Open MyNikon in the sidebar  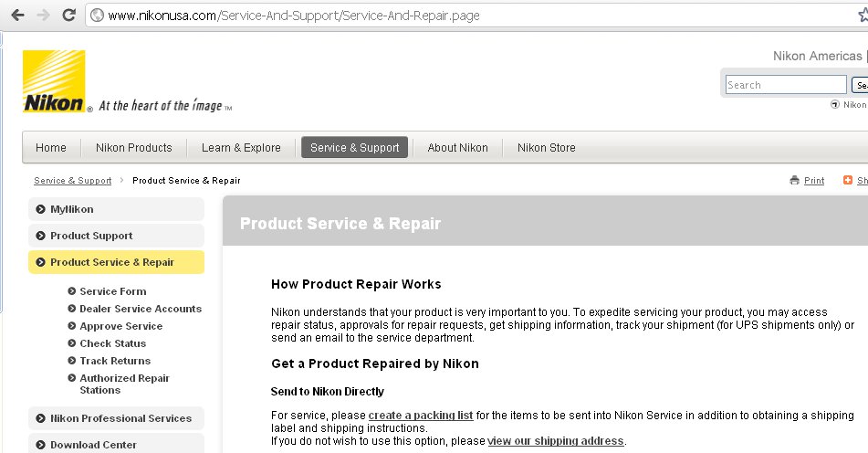pos(116,209)
